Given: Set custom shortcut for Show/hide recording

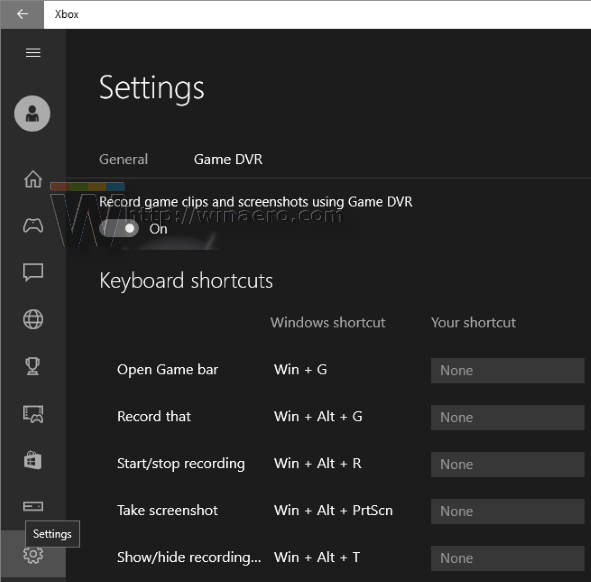Looking at the screenshot, I should pos(508,558).
